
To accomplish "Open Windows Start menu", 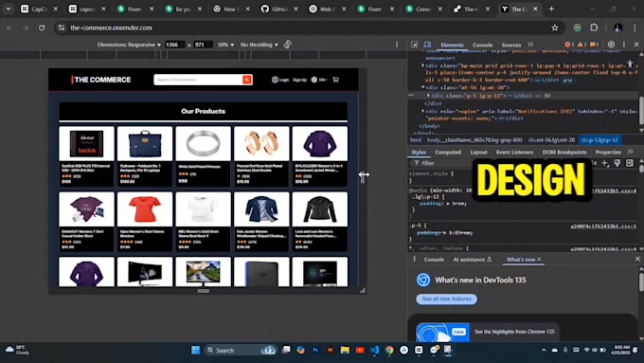I will (x=195, y=351).
